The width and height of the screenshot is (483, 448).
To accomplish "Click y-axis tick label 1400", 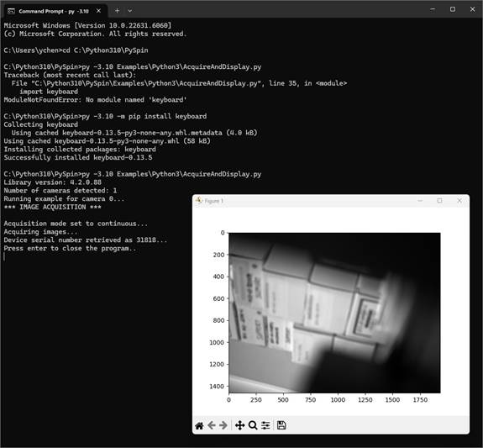I will click(x=217, y=386).
